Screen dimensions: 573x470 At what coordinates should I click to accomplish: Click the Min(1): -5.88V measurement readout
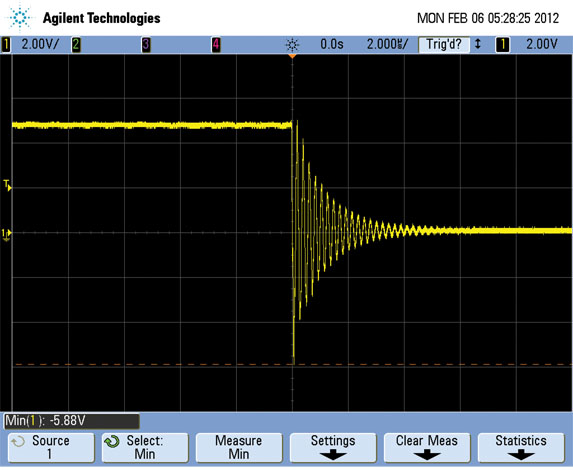[x=72, y=421]
